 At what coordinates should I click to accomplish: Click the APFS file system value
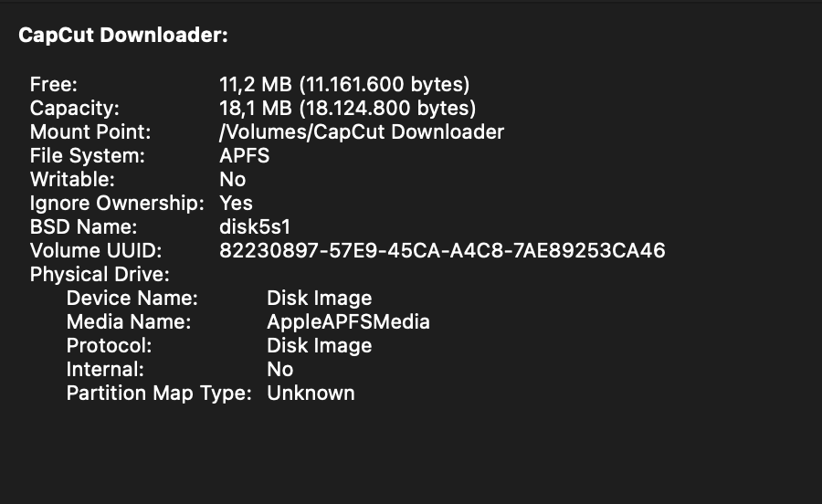pyautogui.click(x=244, y=155)
